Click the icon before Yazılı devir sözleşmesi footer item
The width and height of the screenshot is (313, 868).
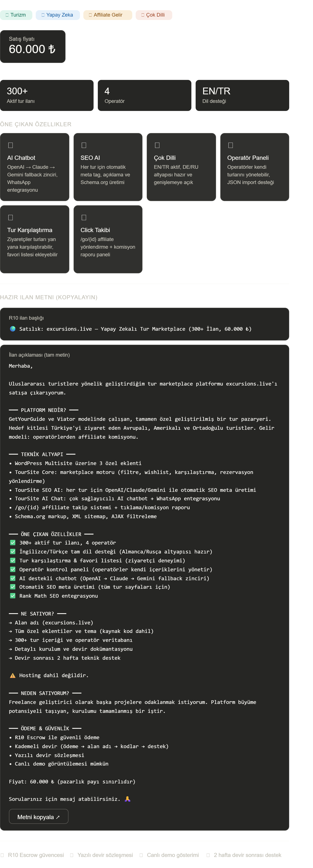[x=72, y=855]
